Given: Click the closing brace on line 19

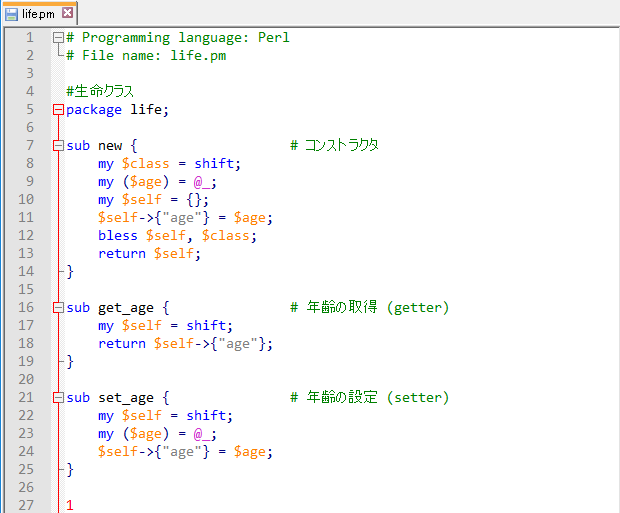Looking at the screenshot, I should (70, 362).
